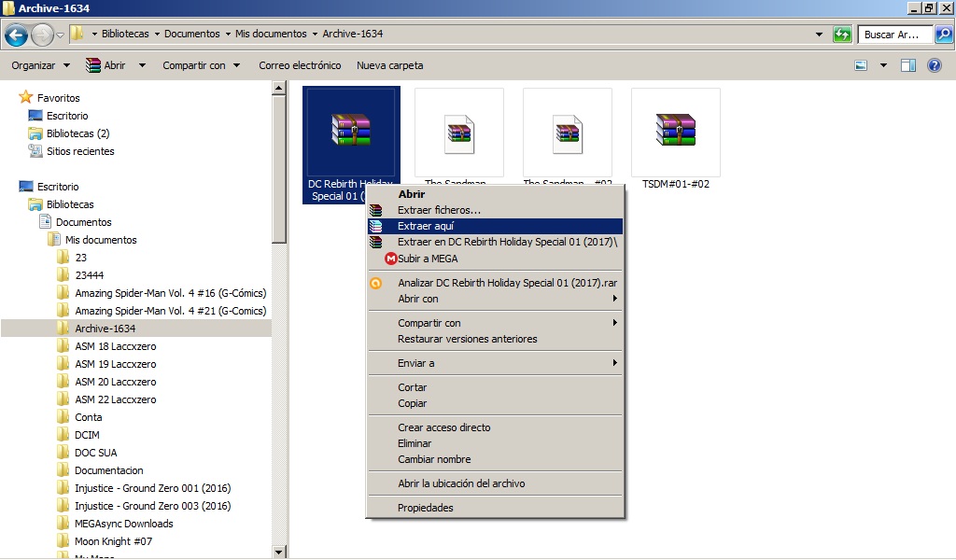Open the Organizar toolbar menu
Viewport: 956px width, 560px height.
pyautogui.click(x=41, y=65)
